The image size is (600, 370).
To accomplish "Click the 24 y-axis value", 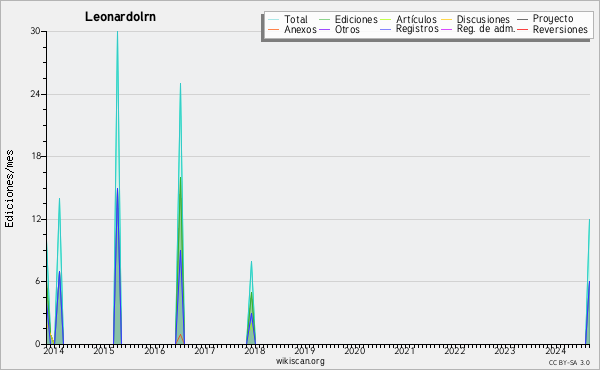I will [x=36, y=94].
